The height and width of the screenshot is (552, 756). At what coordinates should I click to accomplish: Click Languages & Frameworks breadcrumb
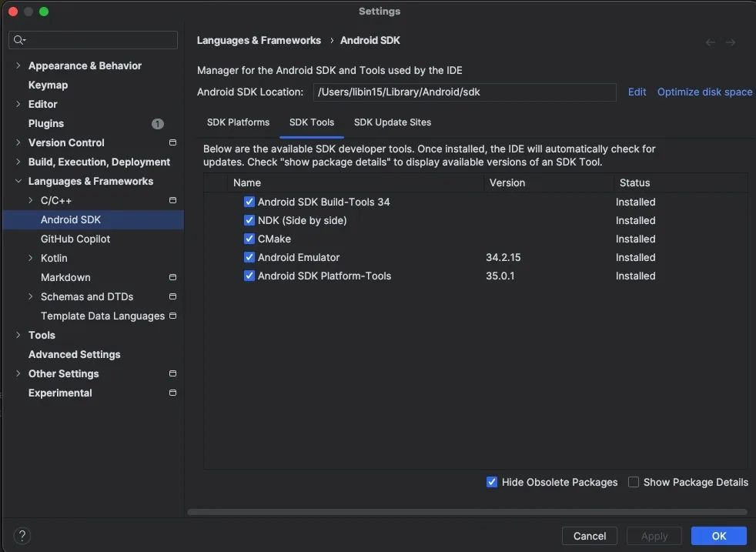coord(259,41)
